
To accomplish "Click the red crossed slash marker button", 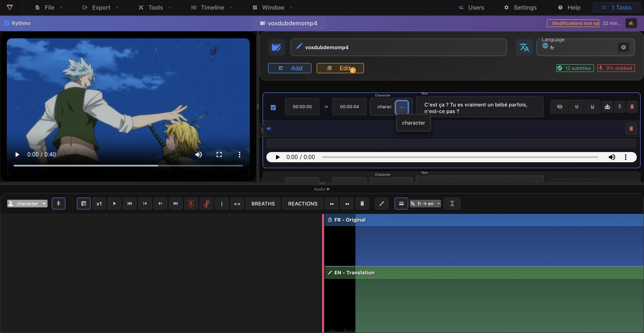I will (x=207, y=204).
